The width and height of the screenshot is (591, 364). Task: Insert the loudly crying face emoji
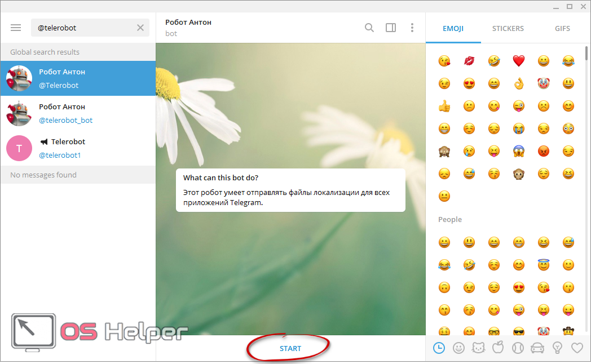click(519, 128)
